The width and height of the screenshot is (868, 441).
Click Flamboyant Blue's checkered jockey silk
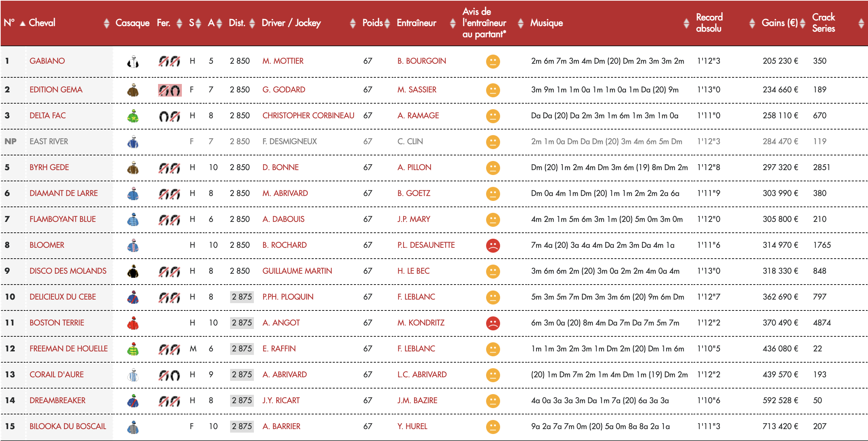click(x=133, y=219)
